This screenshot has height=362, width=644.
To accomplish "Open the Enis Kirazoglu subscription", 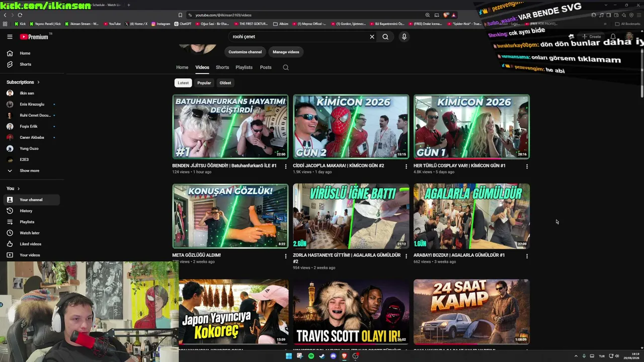I will pyautogui.click(x=31, y=104).
